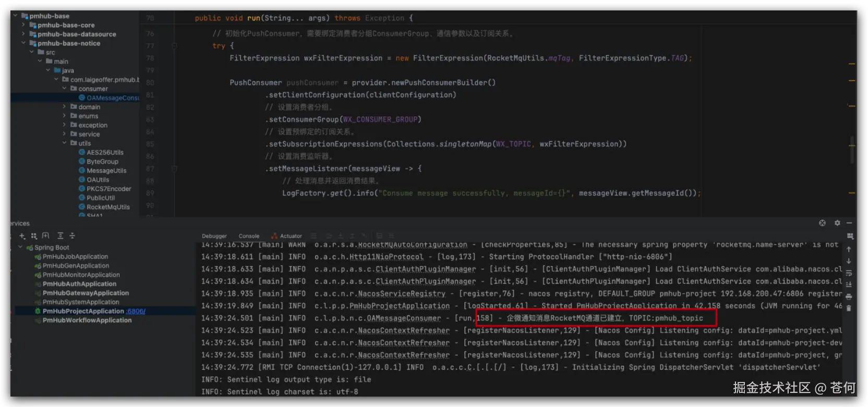
Task: Select the OAMessageConsumer class icon in tree
Action: tap(82, 97)
